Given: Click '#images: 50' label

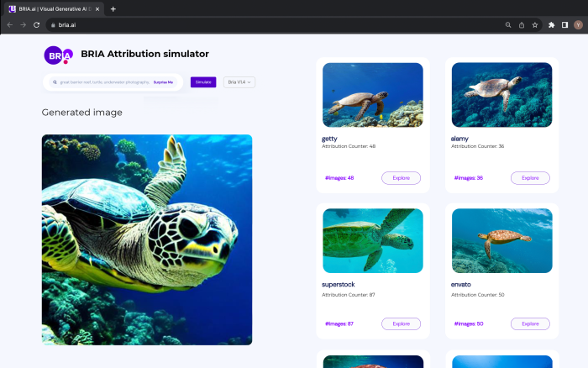Looking at the screenshot, I should point(469,323).
